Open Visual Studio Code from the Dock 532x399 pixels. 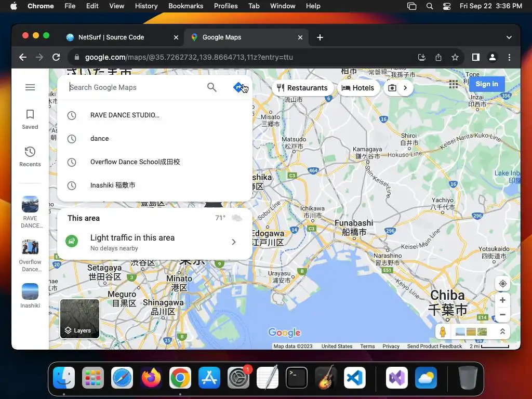354,378
